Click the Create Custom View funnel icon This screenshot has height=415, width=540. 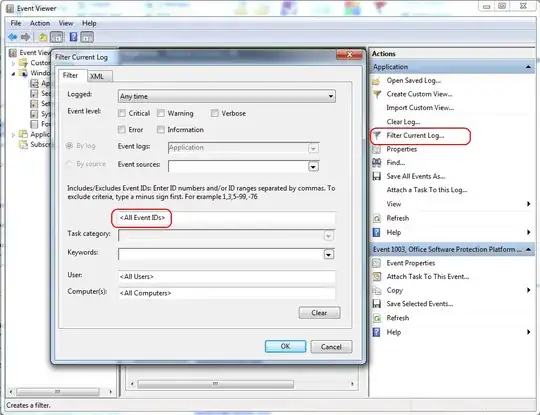click(x=377, y=94)
